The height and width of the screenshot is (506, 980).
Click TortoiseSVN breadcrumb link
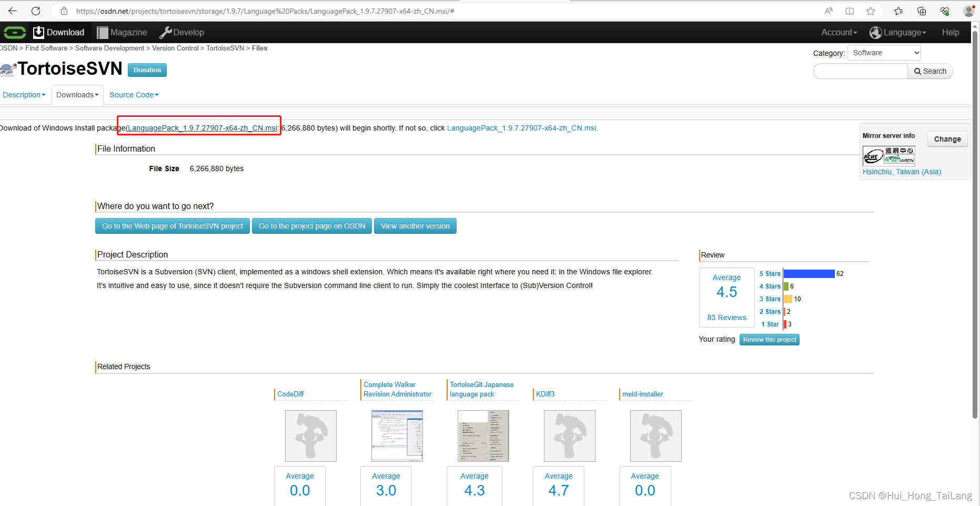coord(225,48)
